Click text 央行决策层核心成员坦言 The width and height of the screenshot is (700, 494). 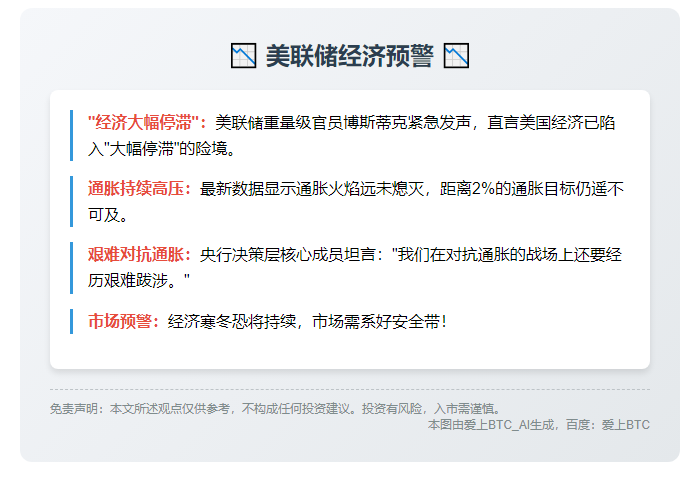pos(287,254)
